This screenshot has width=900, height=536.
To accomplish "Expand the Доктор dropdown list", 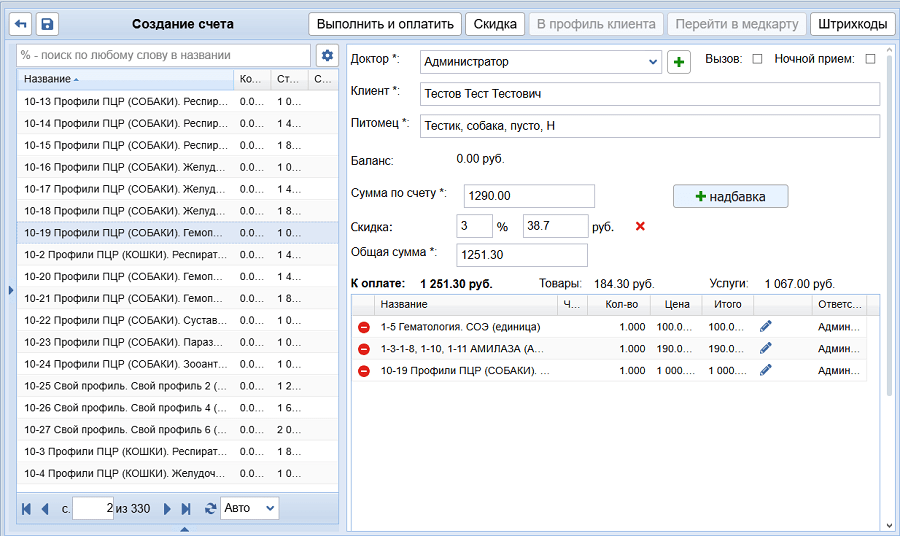I will tap(653, 62).
